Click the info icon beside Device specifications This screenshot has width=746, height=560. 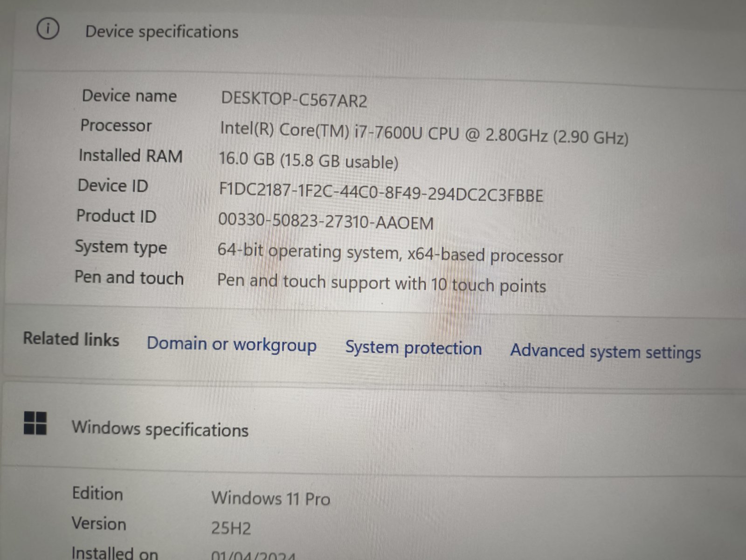[x=48, y=29]
